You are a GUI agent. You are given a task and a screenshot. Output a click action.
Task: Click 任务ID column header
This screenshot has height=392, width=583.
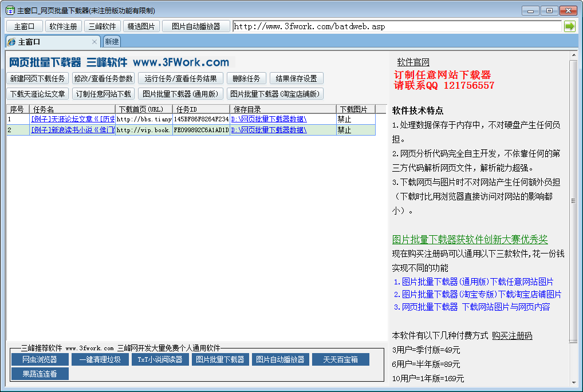pyautogui.click(x=201, y=109)
